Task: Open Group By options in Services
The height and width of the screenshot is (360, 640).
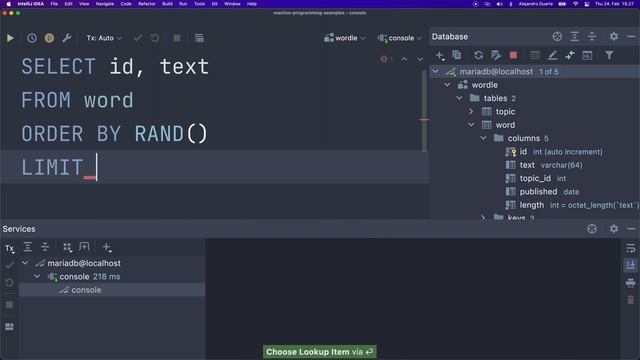Action: 67,247
